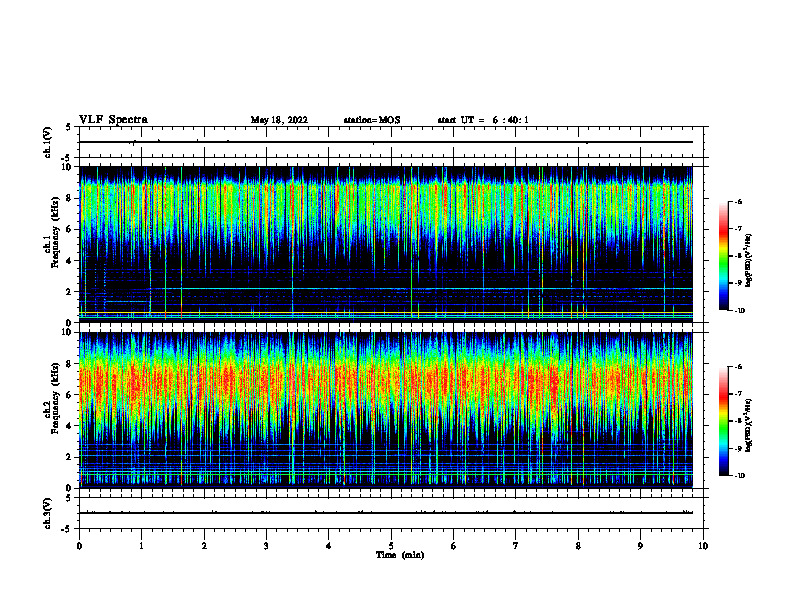This screenshot has width=792, height=612.
Task: Click inside the ch.2 frequency spectrogram panel
Action: (386, 410)
